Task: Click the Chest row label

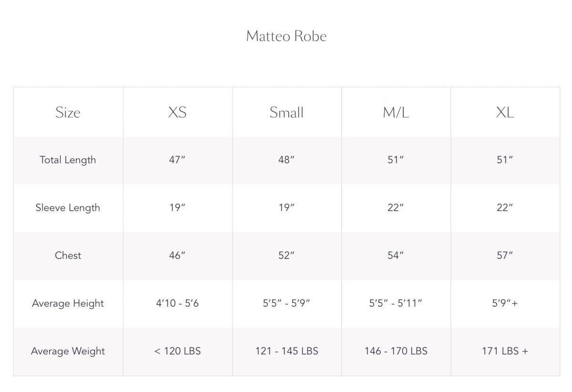Action: pos(68,256)
